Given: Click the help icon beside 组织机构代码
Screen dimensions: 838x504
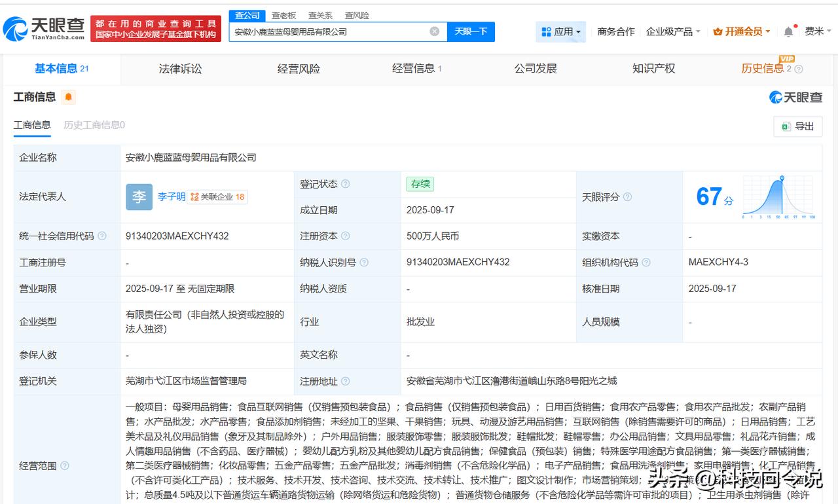Looking at the screenshot, I should pyautogui.click(x=646, y=262).
